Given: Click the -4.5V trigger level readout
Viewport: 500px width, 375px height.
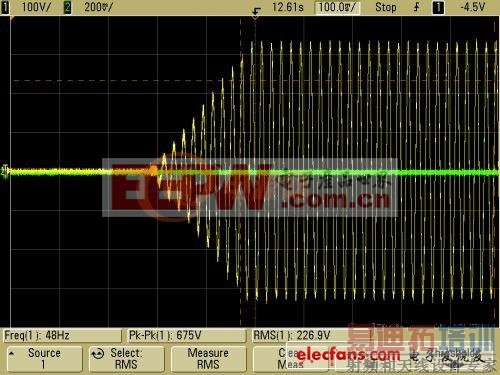Looking at the screenshot, I should click(472, 7).
